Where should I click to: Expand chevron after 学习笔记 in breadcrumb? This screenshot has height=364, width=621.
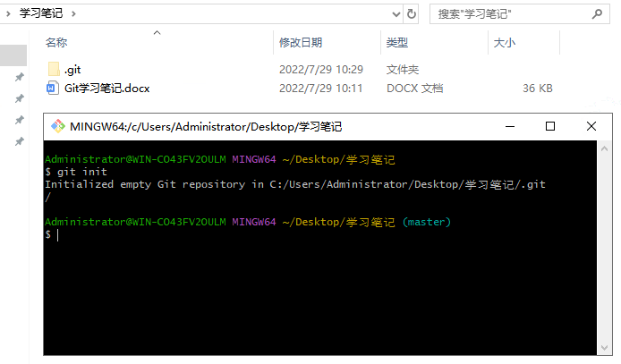click(73, 13)
